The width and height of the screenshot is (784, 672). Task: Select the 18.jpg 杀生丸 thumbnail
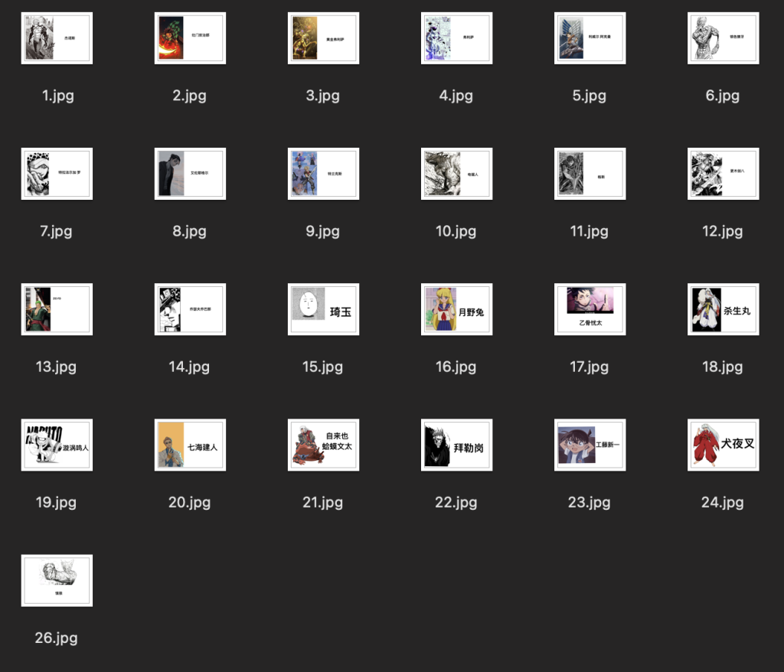coord(723,309)
